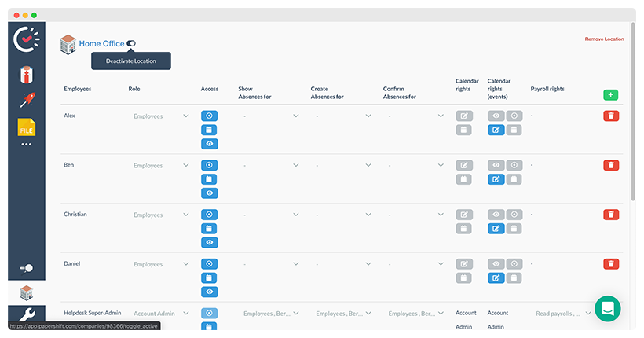Viewport: 644px width, 338px height.
Task: Click the Employees column header
Action: (78, 89)
